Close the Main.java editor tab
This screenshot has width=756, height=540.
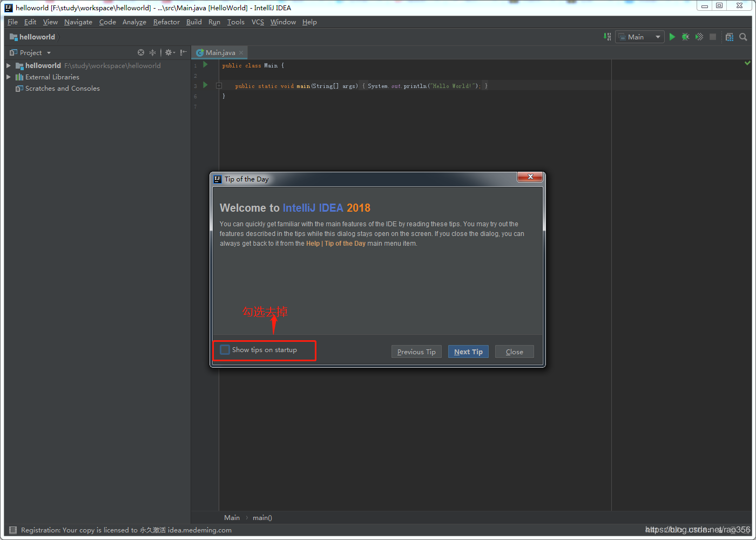tap(241, 52)
